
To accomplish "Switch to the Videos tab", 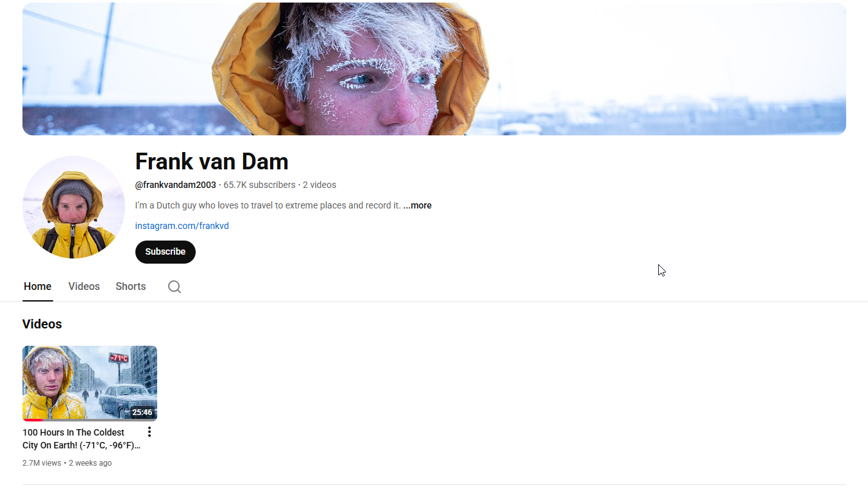I will (x=84, y=287).
